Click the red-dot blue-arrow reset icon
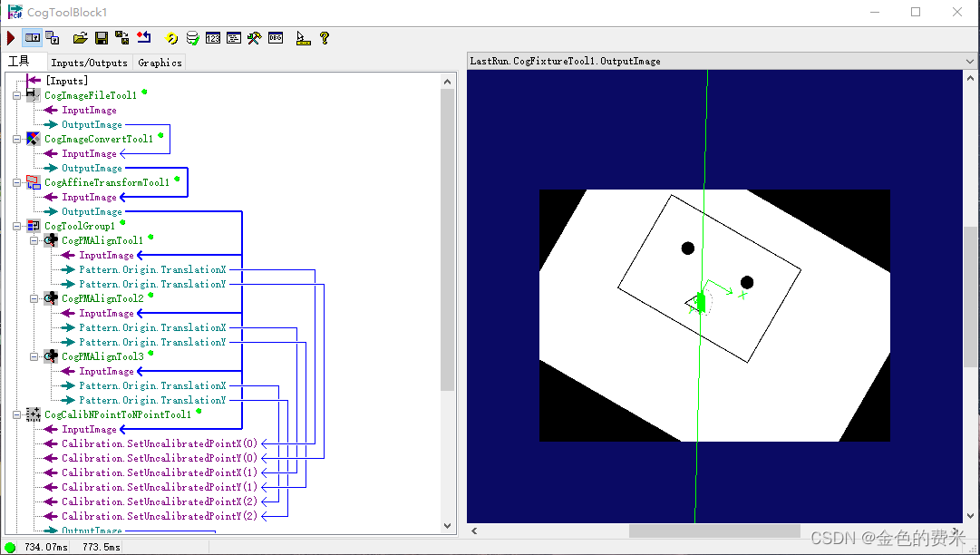Image resolution: width=980 pixels, height=555 pixels. point(144,38)
